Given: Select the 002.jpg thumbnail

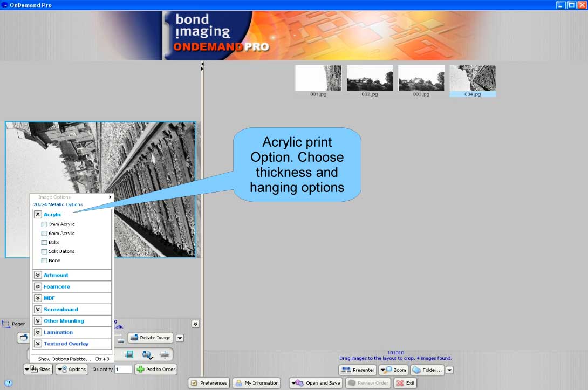Looking at the screenshot, I should click(x=370, y=79).
